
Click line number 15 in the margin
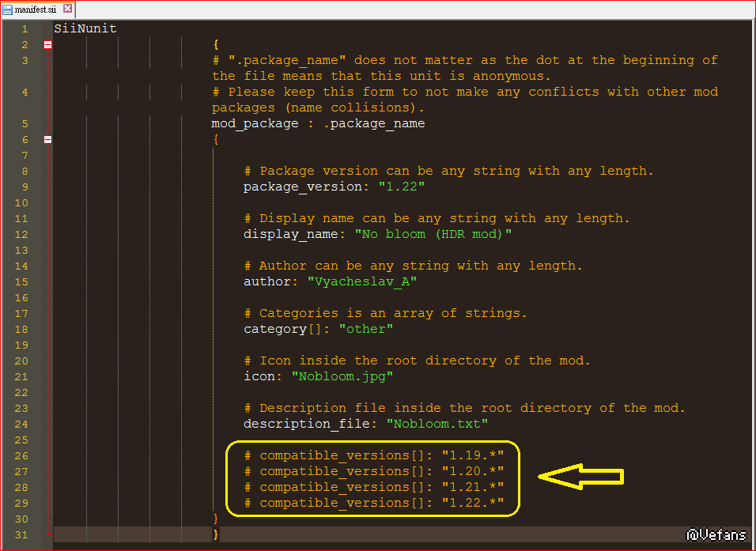coord(21,281)
